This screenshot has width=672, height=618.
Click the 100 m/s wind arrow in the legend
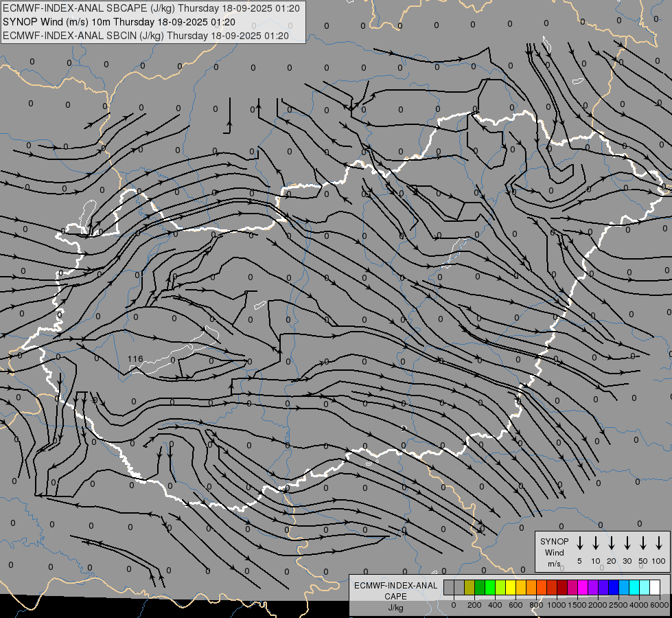659,543
